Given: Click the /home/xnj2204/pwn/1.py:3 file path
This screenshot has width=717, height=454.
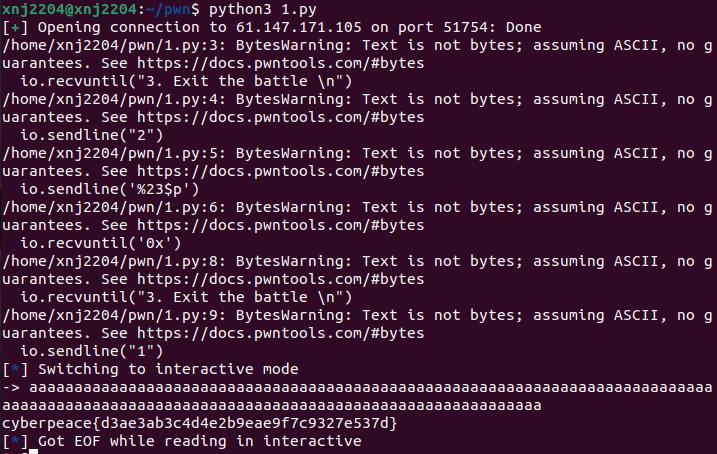Looking at the screenshot, I should point(114,45).
